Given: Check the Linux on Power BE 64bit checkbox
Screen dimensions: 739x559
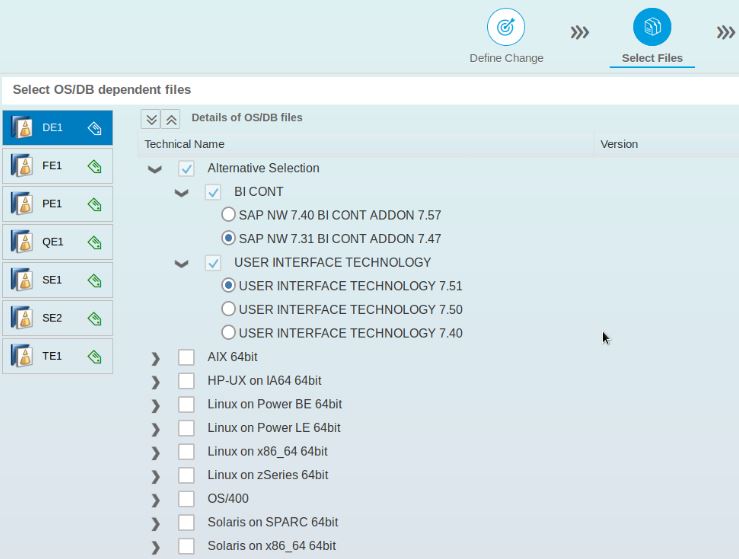Looking at the screenshot, I should [186, 404].
